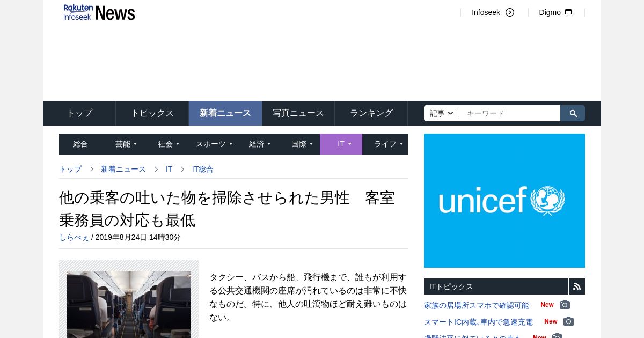Click the IT breadcrumb link
Image resolution: width=644 pixels, height=338 pixels.
[x=169, y=169]
